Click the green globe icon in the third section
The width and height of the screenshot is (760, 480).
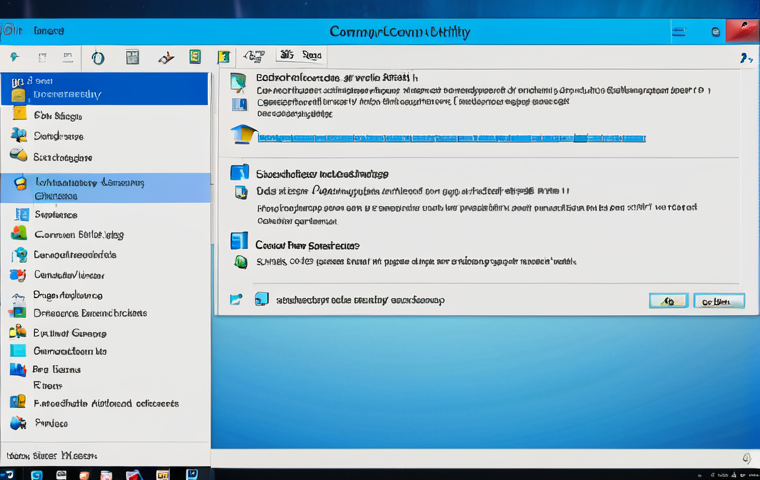pyautogui.click(x=241, y=262)
